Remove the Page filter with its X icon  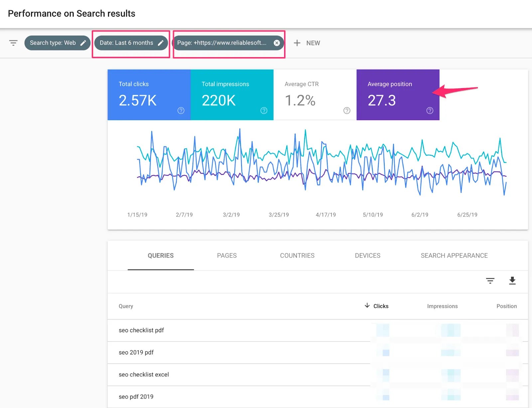pyautogui.click(x=277, y=43)
